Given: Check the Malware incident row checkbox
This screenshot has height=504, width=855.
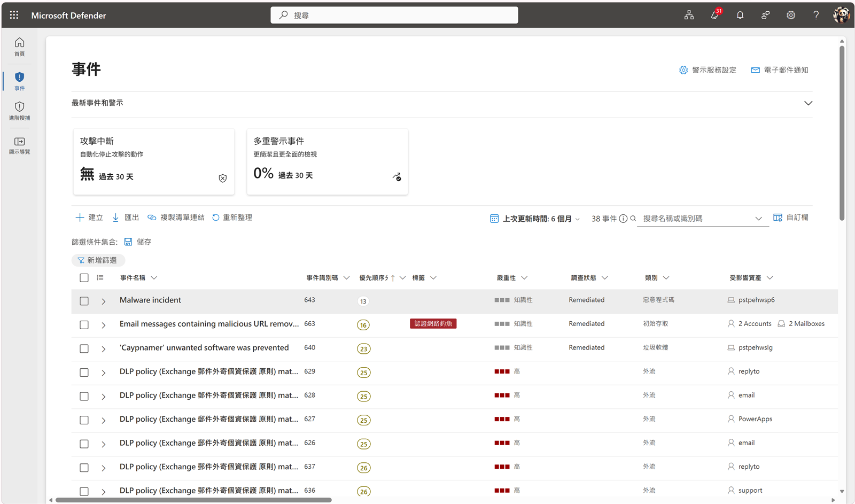Looking at the screenshot, I should (x=84, y=301).
